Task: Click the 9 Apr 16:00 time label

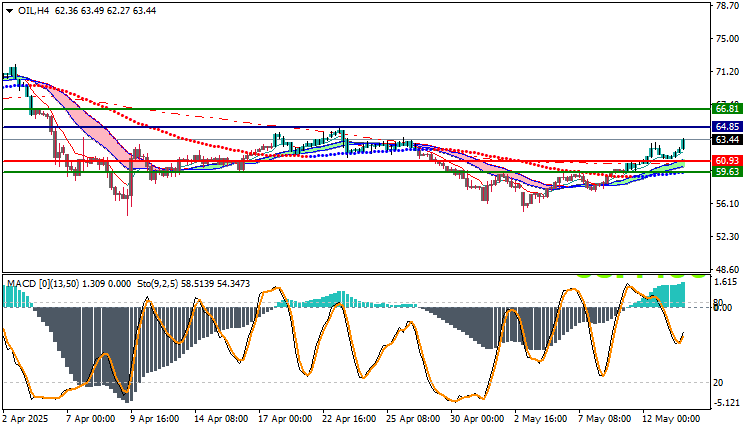Action: point(154,419)
